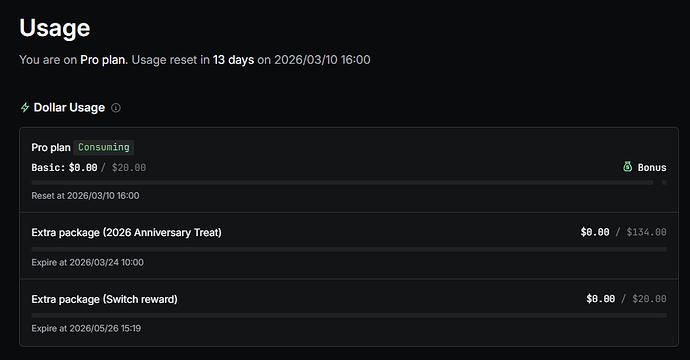Click the 13 days reset text

click(x=233, y=60)
